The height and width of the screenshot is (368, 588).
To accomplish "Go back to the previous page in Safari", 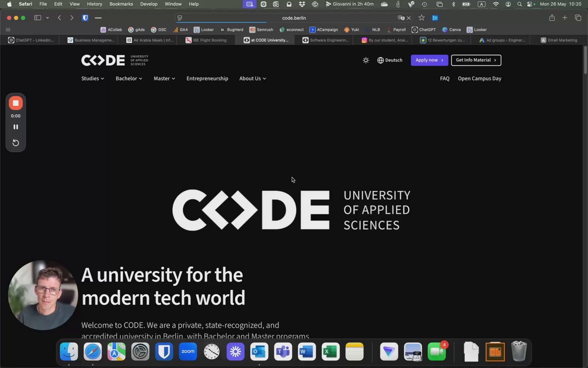I will pyautogui.click(x=60, y=18).
